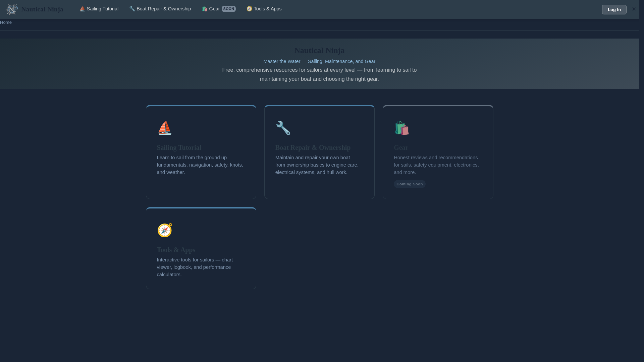Click the Nautical Ninja compass logo icon
This screenshot has width=644, height=362.
tap(12, 9)
